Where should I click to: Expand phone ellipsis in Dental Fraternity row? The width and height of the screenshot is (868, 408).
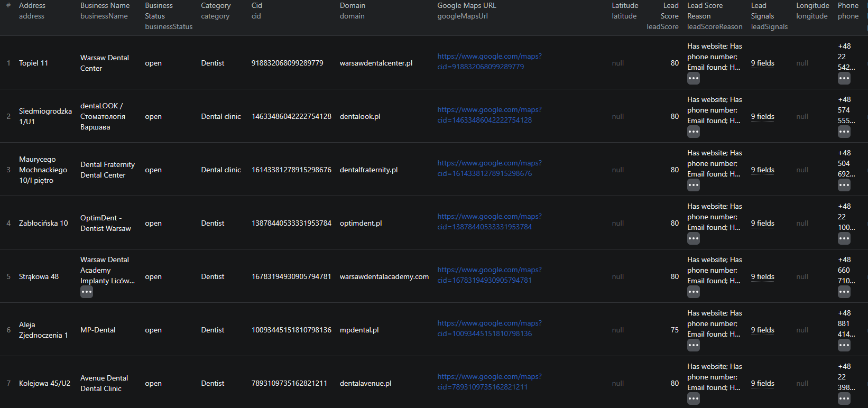tap(844, 185)
